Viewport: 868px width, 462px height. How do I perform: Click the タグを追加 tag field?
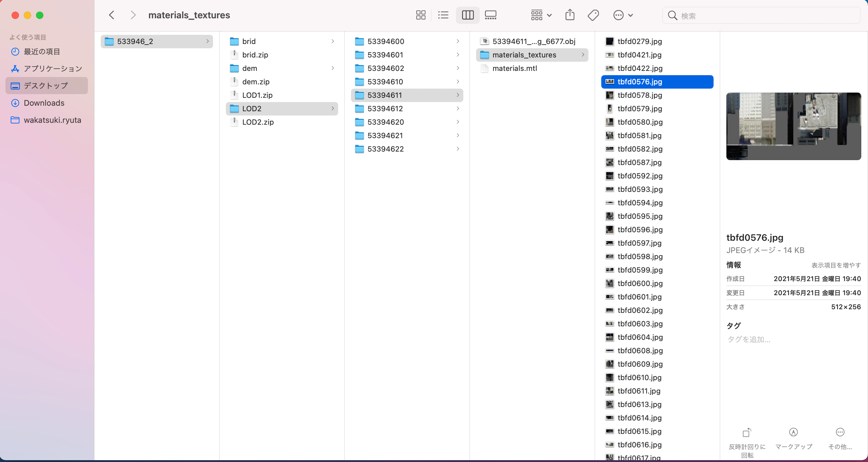tap(749, 339)
